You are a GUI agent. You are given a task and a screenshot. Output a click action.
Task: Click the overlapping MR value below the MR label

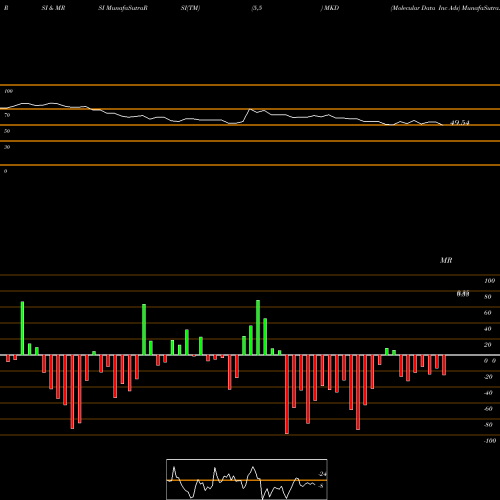(x=463, y=294)
